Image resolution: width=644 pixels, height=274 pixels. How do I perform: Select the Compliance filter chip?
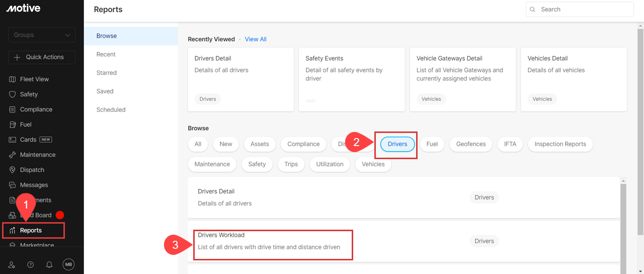(x=303, y=144)
